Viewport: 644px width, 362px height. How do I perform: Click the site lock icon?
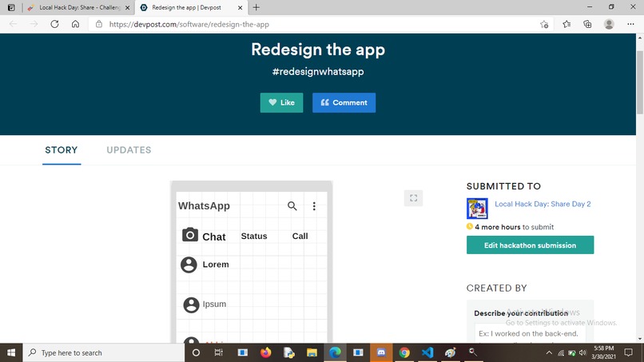pos(98,24)
